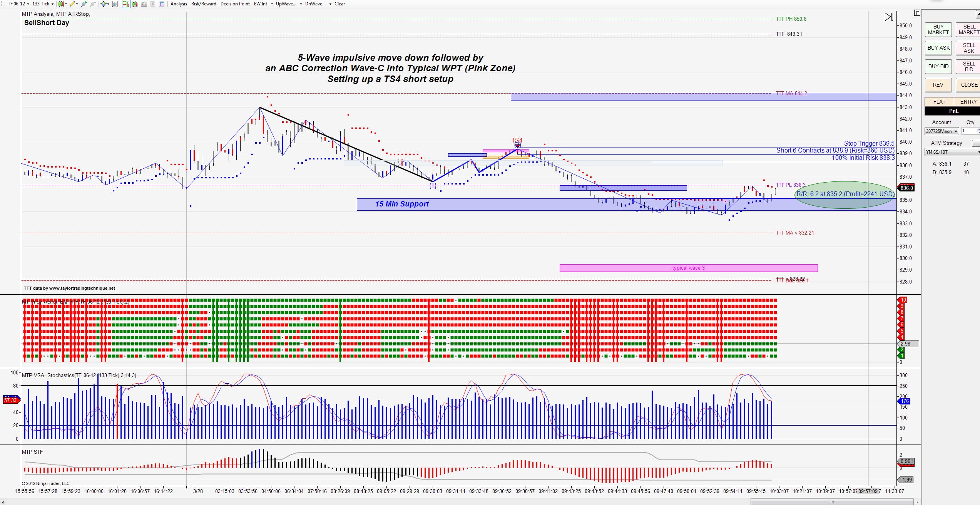
Task: Expand the crosshair mode dropdown arrow
Action: pos(108,4)
